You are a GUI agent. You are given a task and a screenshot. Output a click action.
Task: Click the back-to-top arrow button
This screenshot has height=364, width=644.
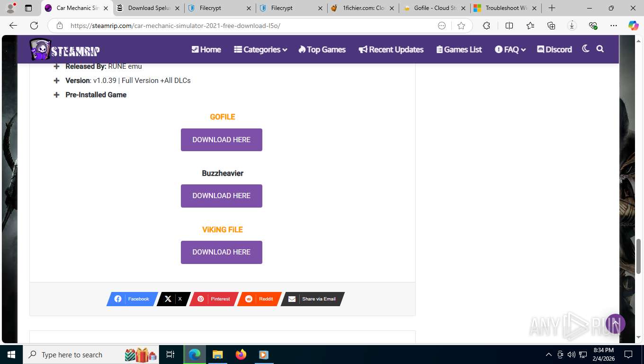(616, 324)
